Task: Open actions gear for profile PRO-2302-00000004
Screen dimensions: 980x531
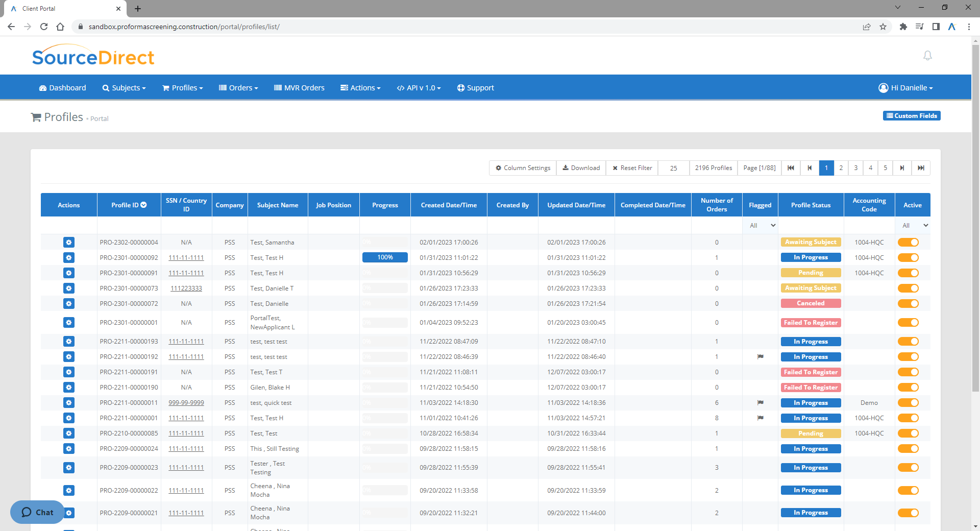Action: [69, 242]
